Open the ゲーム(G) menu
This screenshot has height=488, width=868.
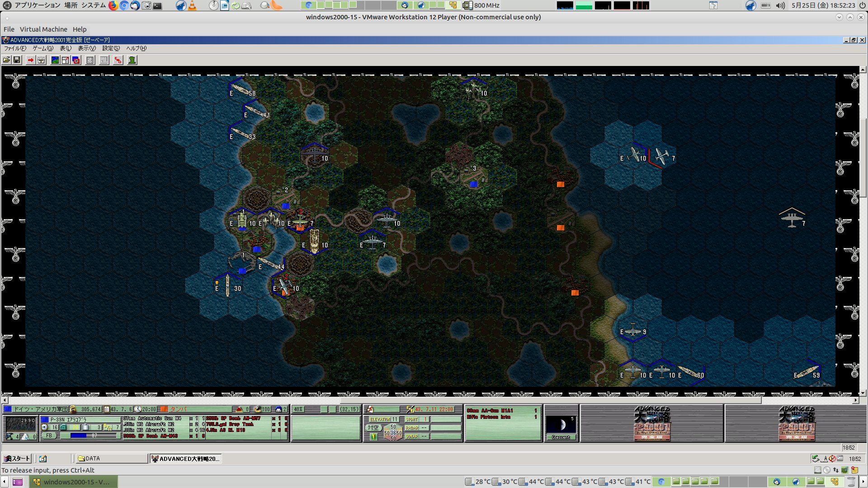pyautogui.click(x=42, y=48)
